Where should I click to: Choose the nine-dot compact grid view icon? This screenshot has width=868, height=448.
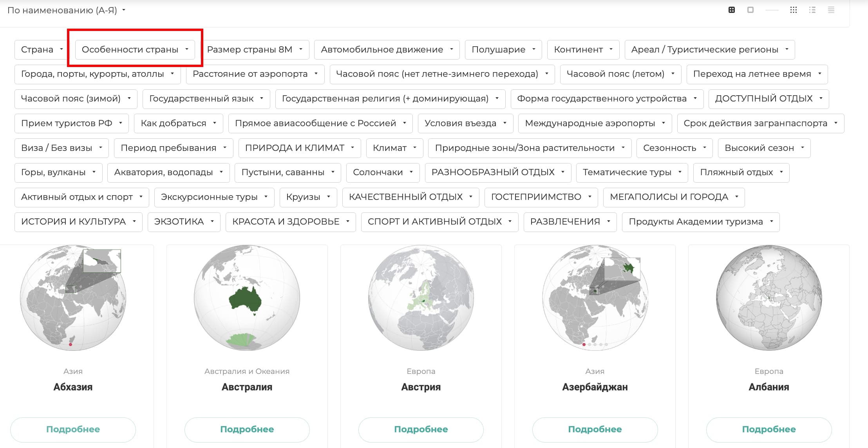click(793, 10)
